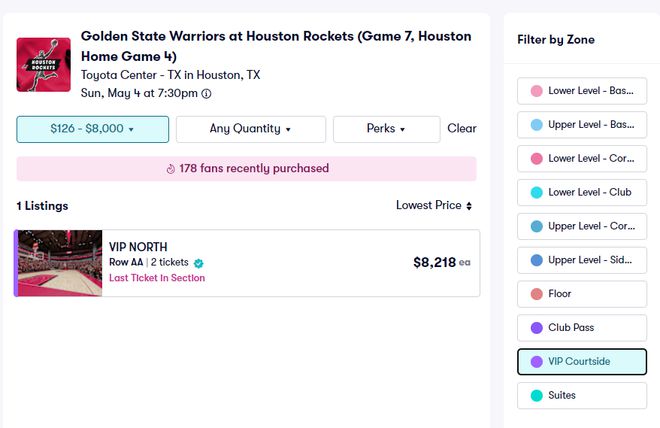
Task: Click the fire icon in purchase banner
Action: 170,169
